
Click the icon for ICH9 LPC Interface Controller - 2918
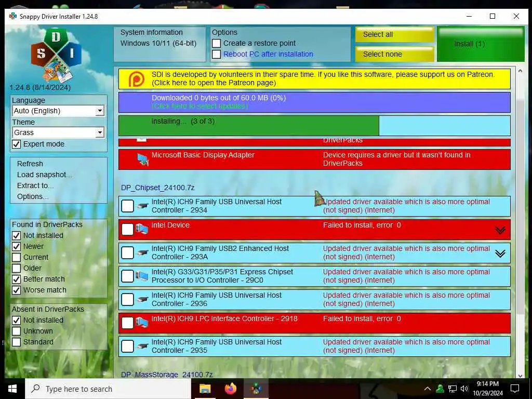pos(142,323)
